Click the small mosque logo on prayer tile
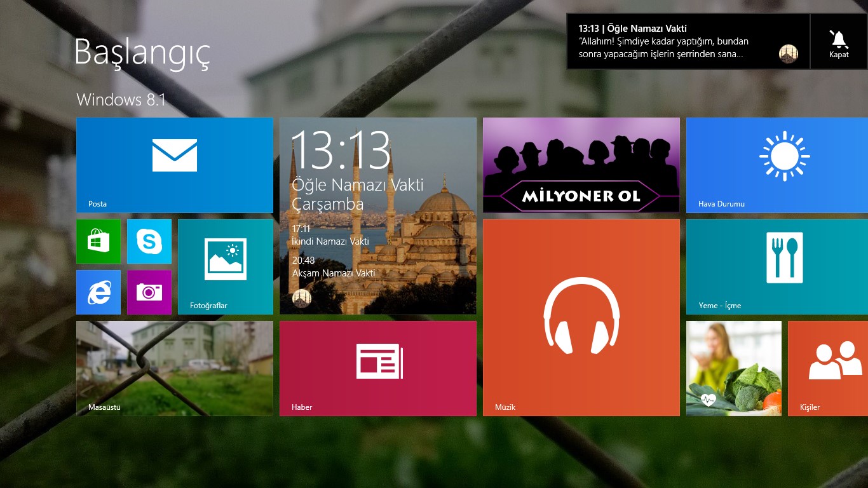The image size is (868, 488). click(x=301, y=298)
